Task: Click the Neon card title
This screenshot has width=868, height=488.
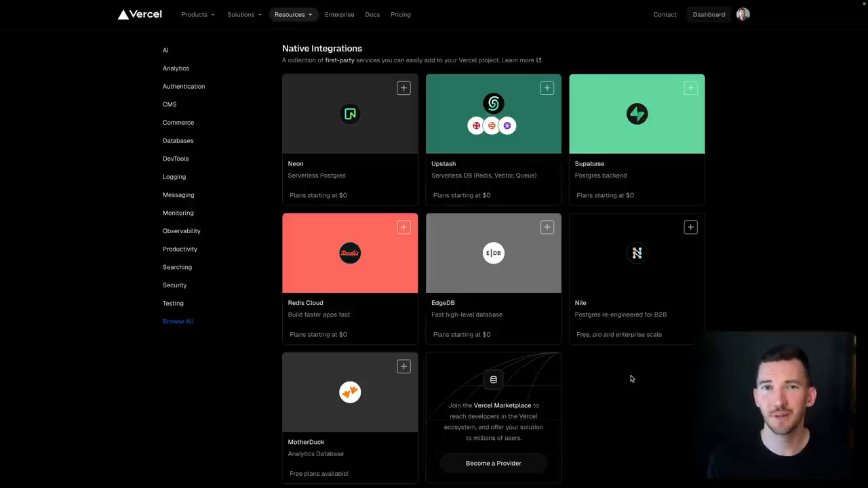Action: (x=296, y=163)
